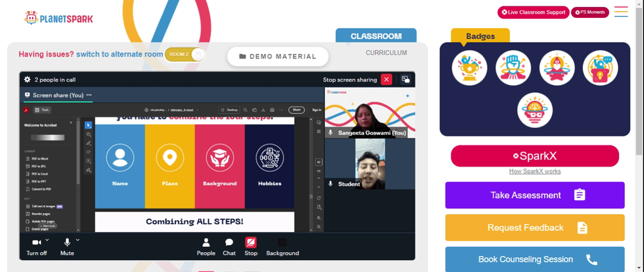Image resolution: width=644 pixels, height=272 pixels.
Task: Click Request Feedback button
Action: 535,228
